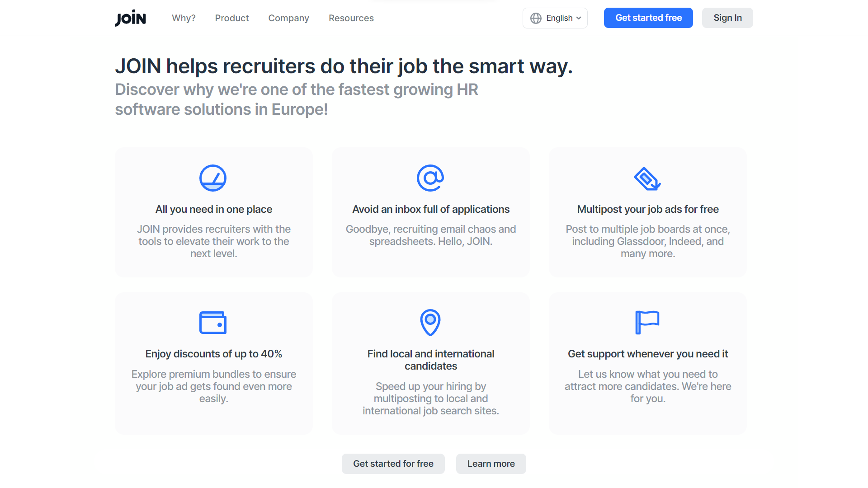Select the Enjoy discounts of up to 40% heading
Image resolution: width=868 pixels, height=488 pixels.
pyautogui.click(x=214, y=354)
